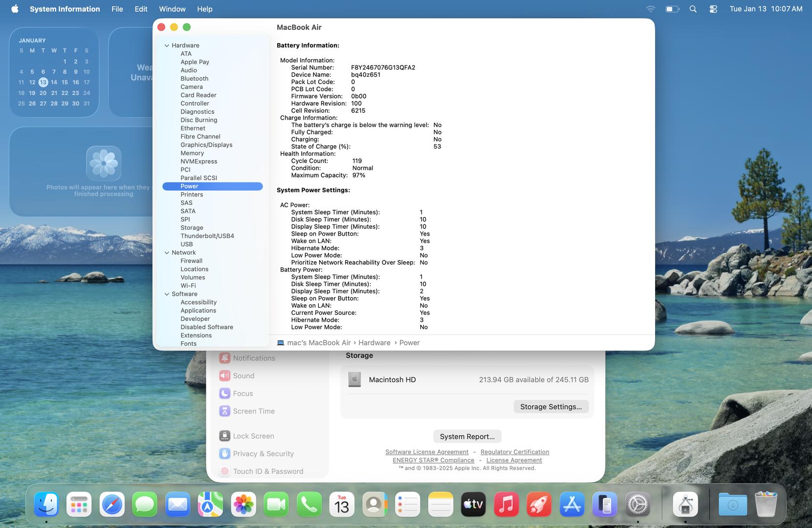Open the Music app icon
Screen dimensions: 812x528
pyautogui.click(x=506, y=505)
